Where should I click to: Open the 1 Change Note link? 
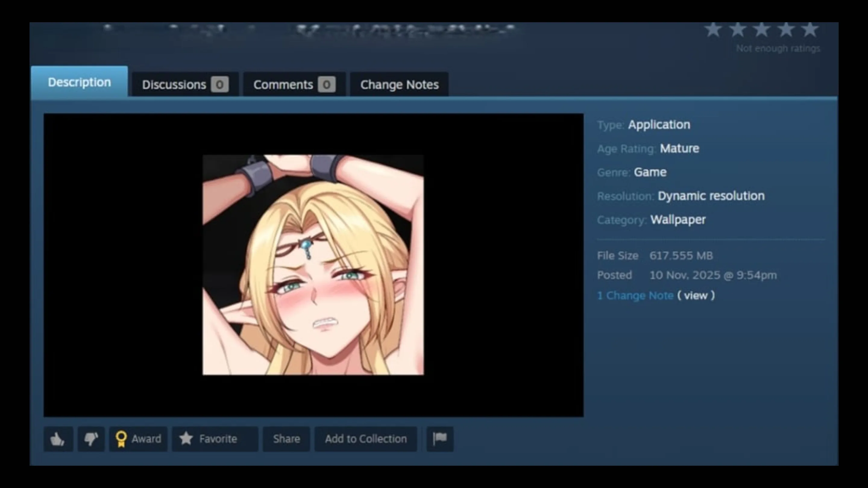coord(635,295)
